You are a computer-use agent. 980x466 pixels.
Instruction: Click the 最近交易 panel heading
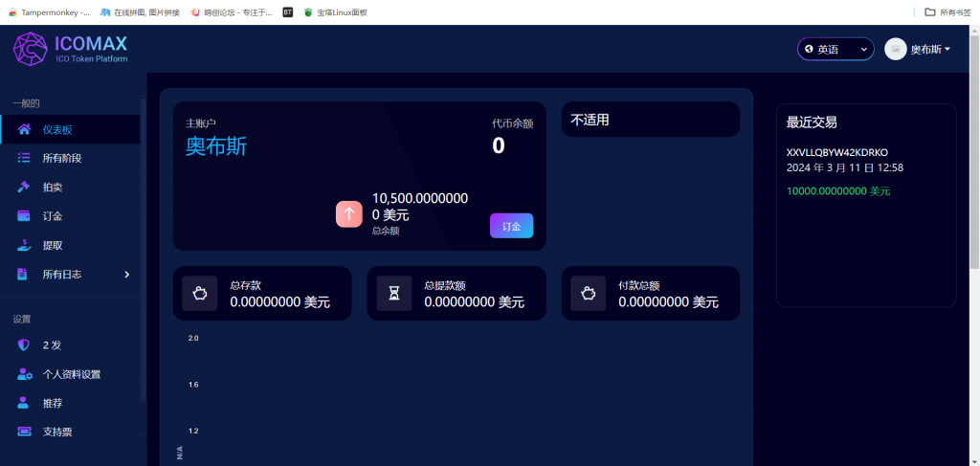(x=812, y=122)
